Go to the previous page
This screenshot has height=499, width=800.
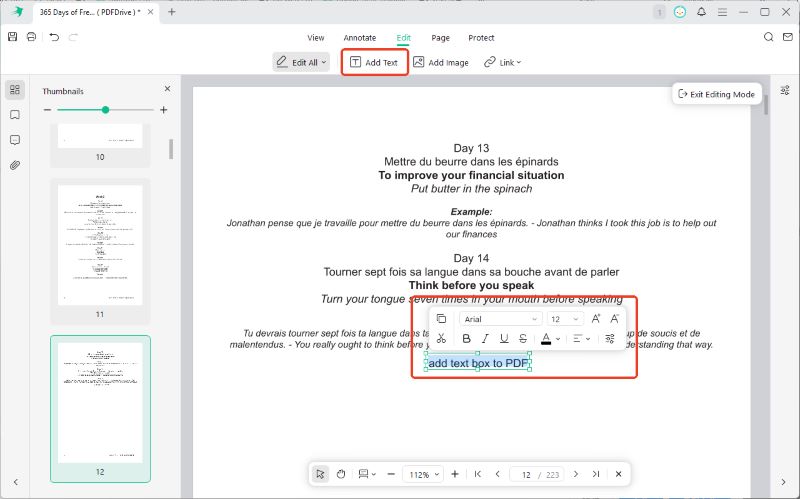tap(497, 474)
